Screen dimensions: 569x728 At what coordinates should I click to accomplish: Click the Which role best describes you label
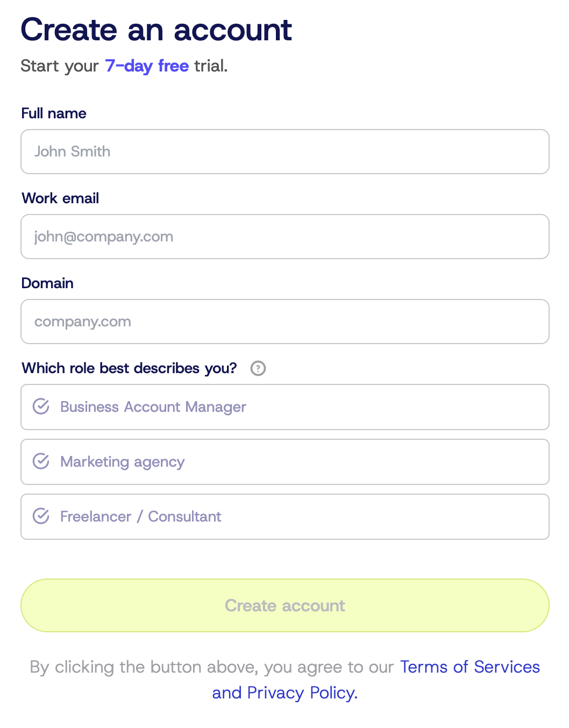[x=129, y=368]
